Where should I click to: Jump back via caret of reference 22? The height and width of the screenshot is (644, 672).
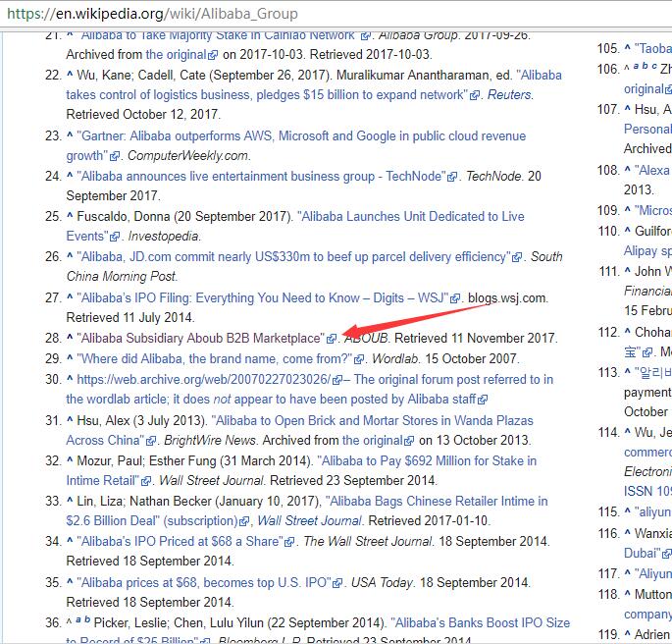click(70, 75)
